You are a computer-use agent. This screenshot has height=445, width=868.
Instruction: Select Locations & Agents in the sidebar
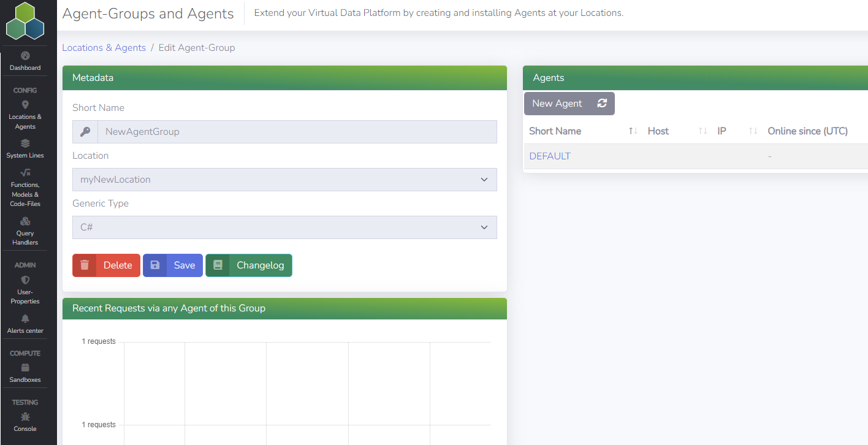coord(25,116)
